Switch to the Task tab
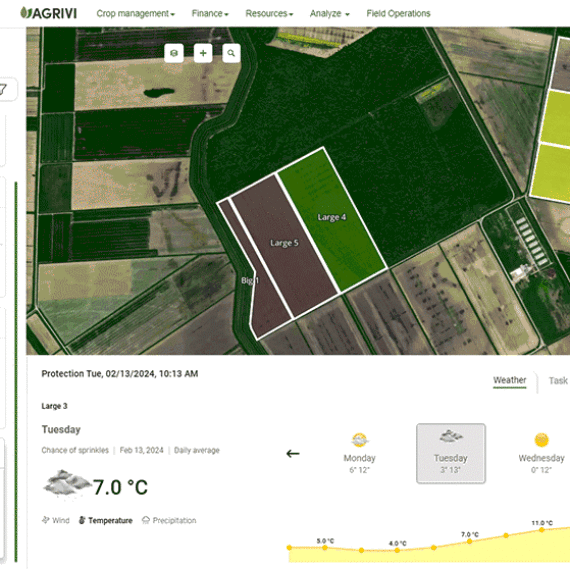This screenshot has width=570, height=570. coord(558,380)
